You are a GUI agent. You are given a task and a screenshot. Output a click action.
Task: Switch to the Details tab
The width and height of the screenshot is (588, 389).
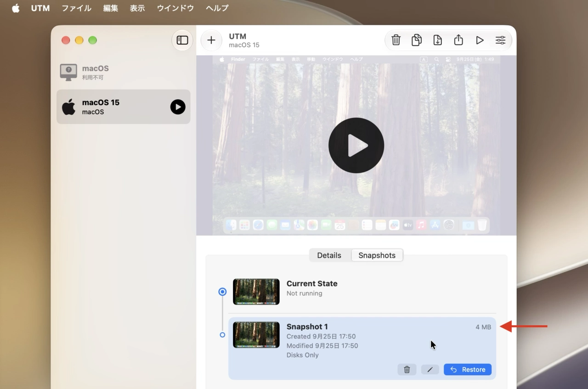click(329, 255)
